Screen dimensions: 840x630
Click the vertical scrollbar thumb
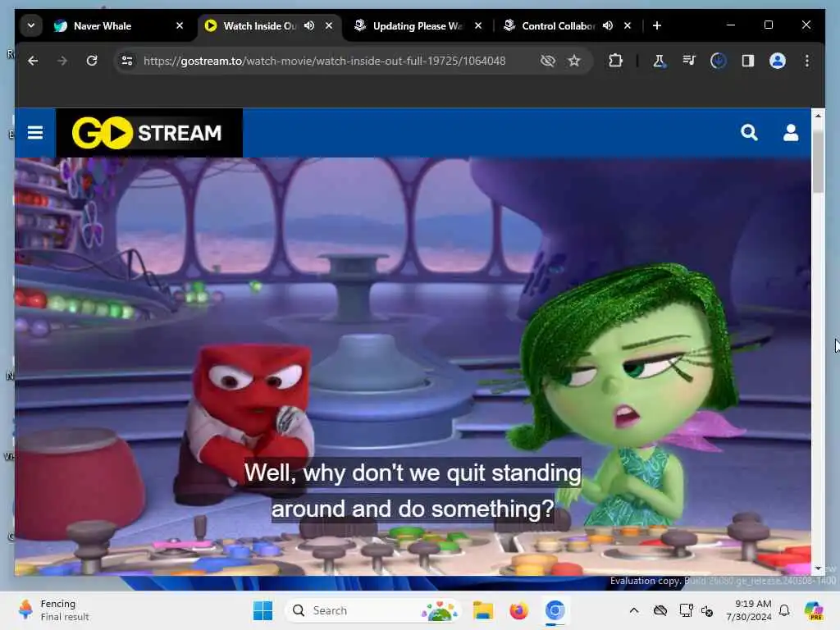point(818,161)
